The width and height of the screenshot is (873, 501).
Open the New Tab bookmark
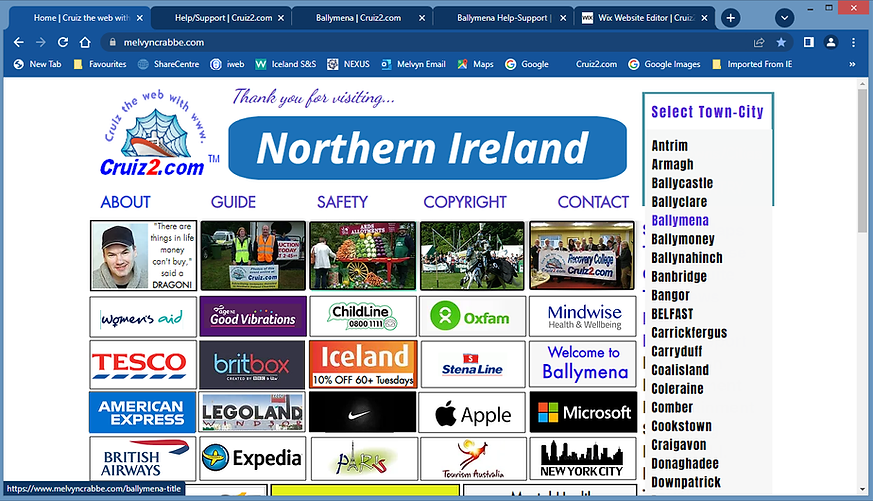click(x=37, y=64)
